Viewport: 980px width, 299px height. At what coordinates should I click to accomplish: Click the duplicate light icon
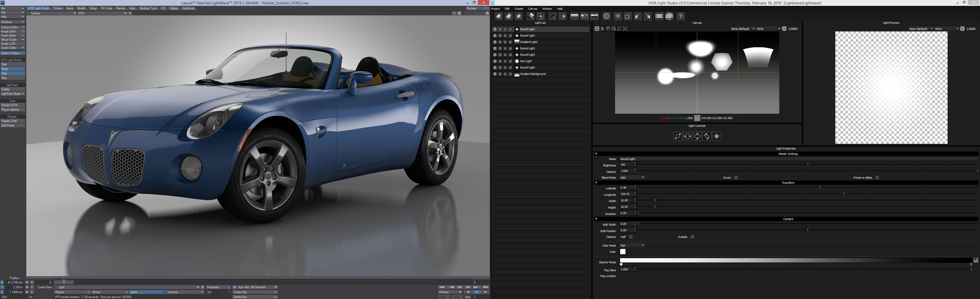click(x=628, y=16)
